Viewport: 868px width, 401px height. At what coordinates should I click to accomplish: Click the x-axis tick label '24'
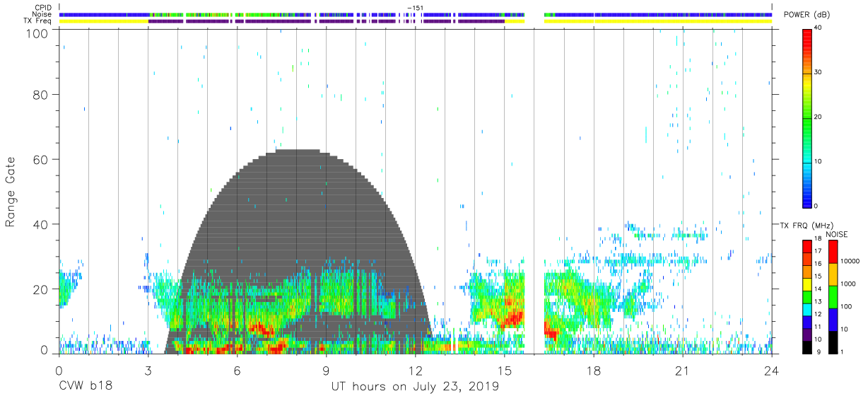[x=772, y=371]
